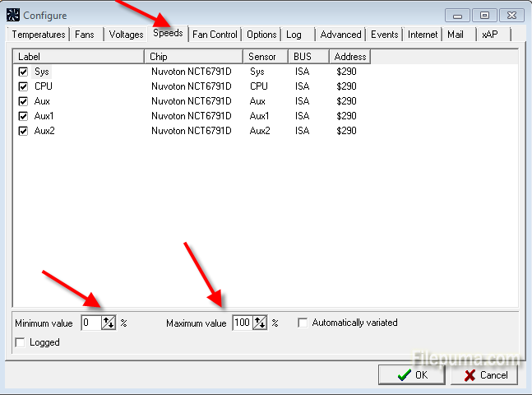Click the Aux1 sensor cell
Screen dimensions: 532x395
260,116
